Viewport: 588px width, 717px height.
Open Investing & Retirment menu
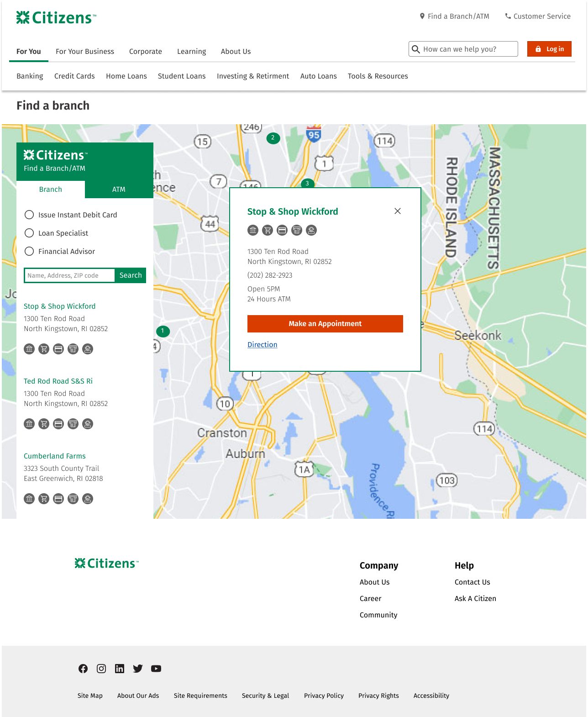253,76
